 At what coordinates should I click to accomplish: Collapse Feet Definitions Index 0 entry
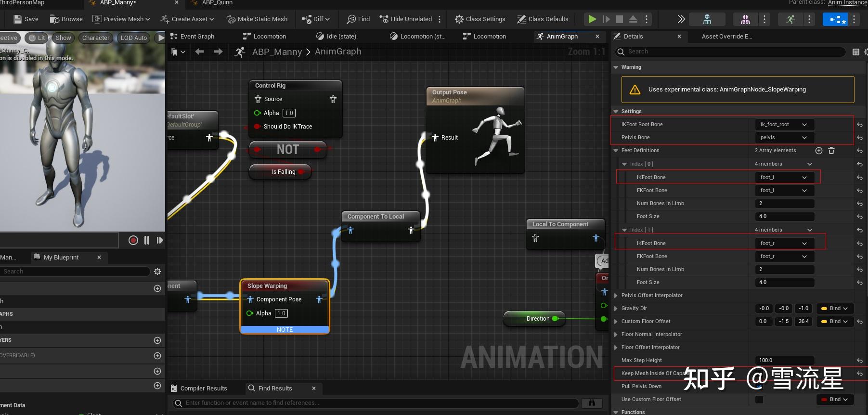point(624,164)
